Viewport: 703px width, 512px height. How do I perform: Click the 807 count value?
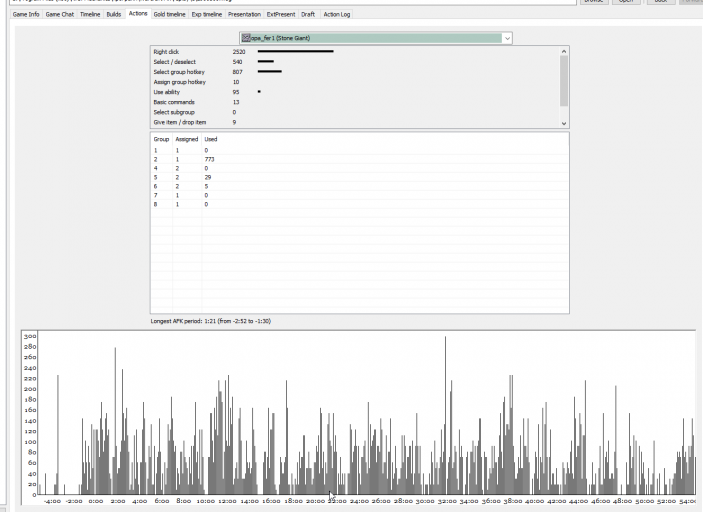point(237,72)
